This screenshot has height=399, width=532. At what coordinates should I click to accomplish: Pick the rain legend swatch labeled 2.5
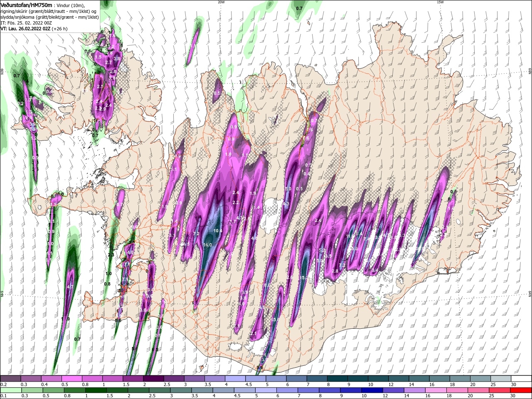(x=159, y=390)
